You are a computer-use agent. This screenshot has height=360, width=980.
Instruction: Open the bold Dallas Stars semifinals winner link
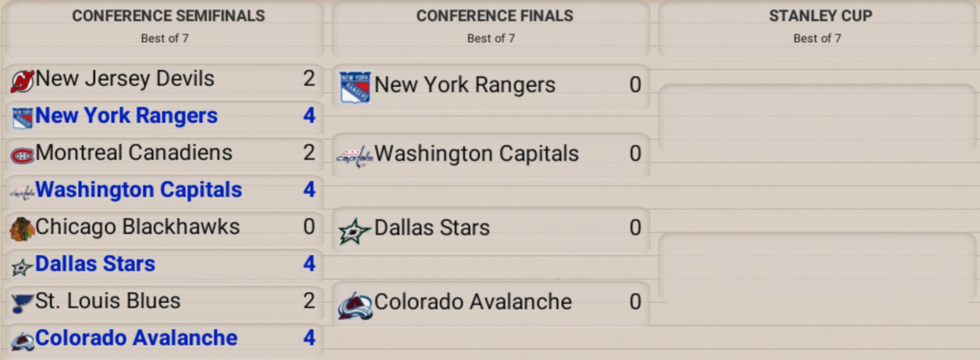tap(95, 264)
